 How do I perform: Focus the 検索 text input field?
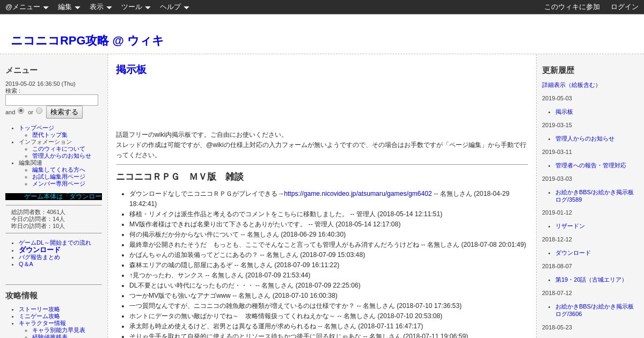pos(52,100)
